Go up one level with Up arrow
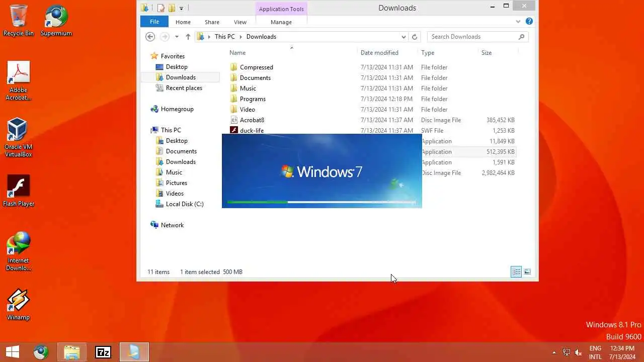 188,37
